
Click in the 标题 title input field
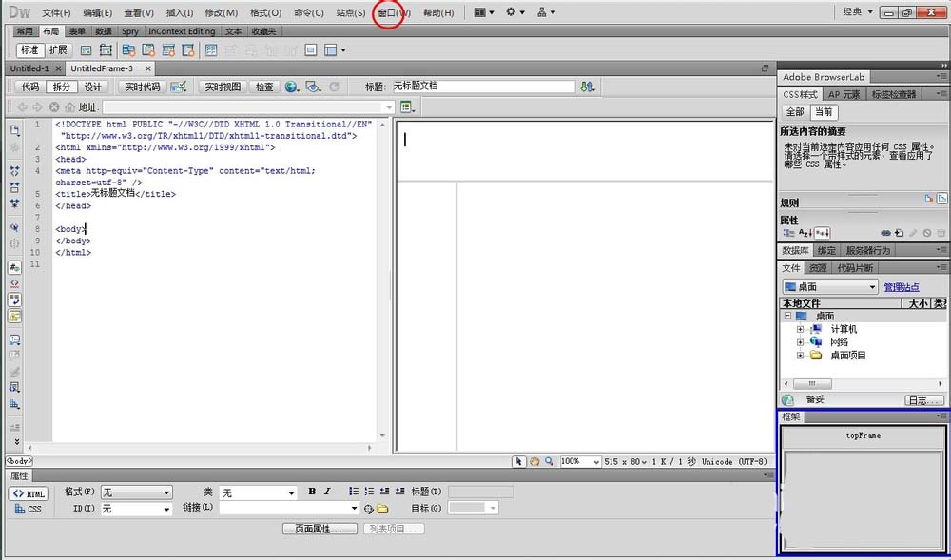pos(483,87)
